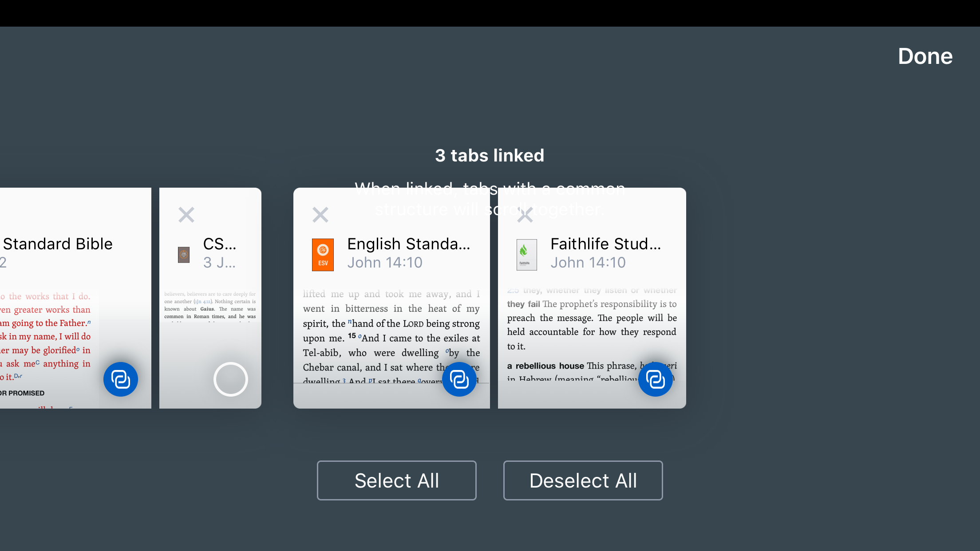980x551 pixels.
Task: Select the Faithlife Stud... tab title
Action: pos(605,244)
